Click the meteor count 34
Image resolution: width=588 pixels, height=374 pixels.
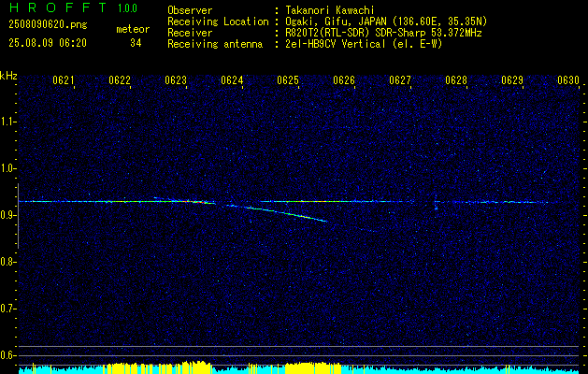[x=136, y=43]
